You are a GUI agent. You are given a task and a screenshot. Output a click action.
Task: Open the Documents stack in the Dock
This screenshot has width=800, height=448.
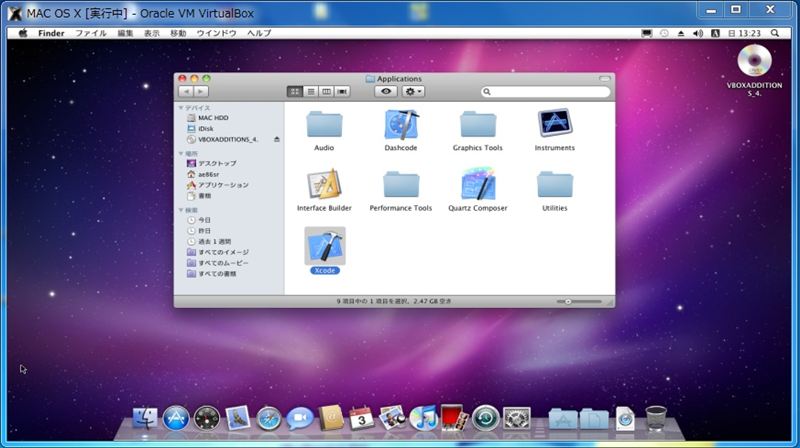coord(594,419)
